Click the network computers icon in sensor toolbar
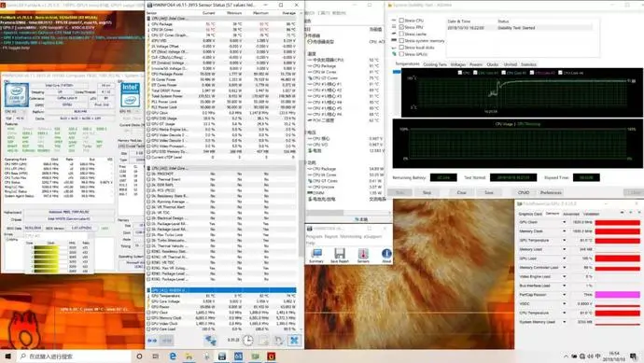Screen dimensions: 644x363 (211, 340)
